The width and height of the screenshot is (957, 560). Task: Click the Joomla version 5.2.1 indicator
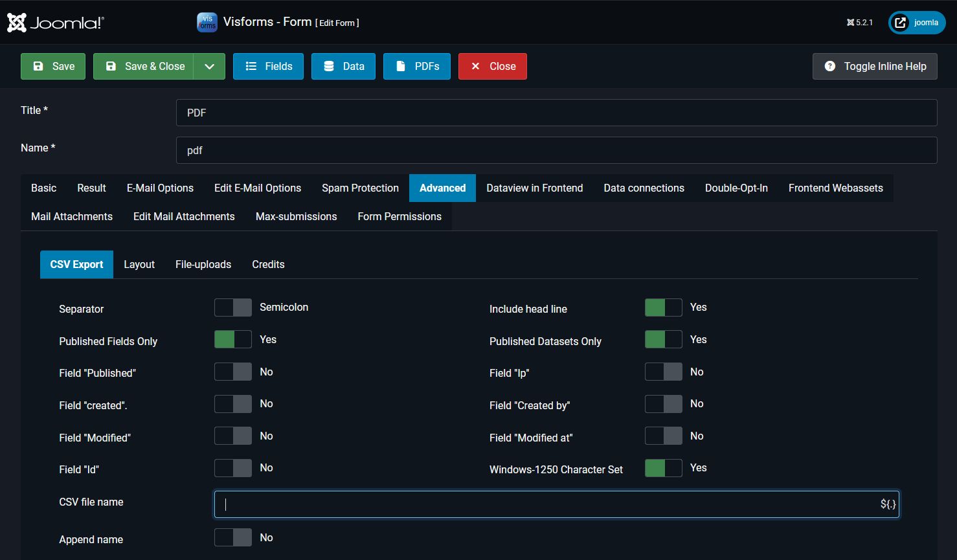coord(860,22)
